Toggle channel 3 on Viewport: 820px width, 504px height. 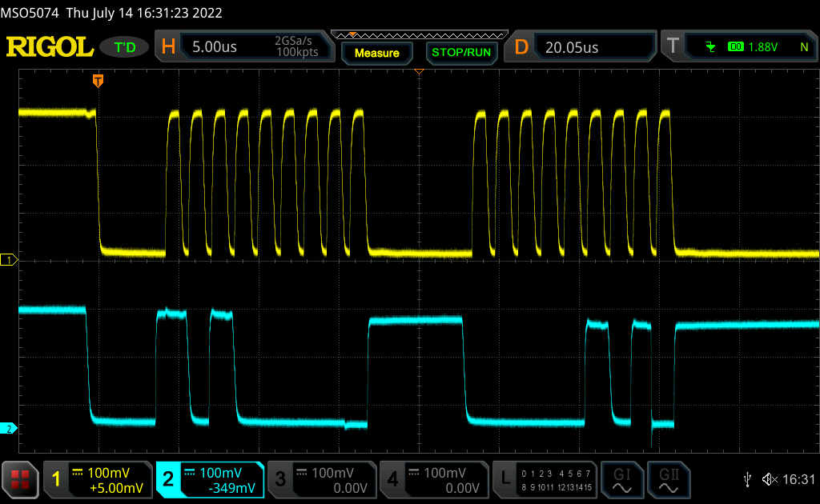[320, 480]
